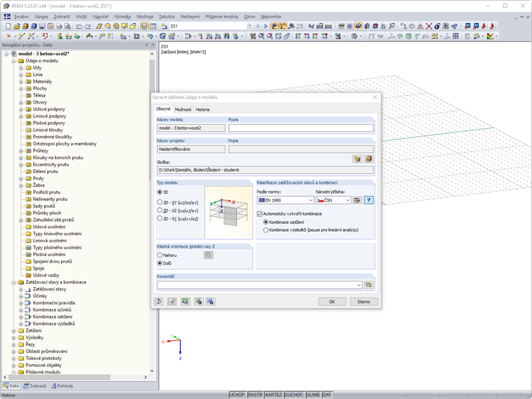The image size is (532, 399).
Task: Click the Print icon in the toolbar
Action: point(59,26)
